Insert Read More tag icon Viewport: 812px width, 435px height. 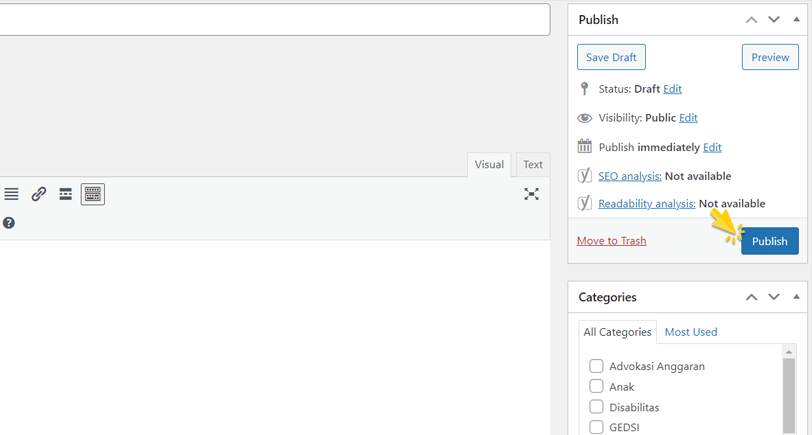tap(66, 194)
